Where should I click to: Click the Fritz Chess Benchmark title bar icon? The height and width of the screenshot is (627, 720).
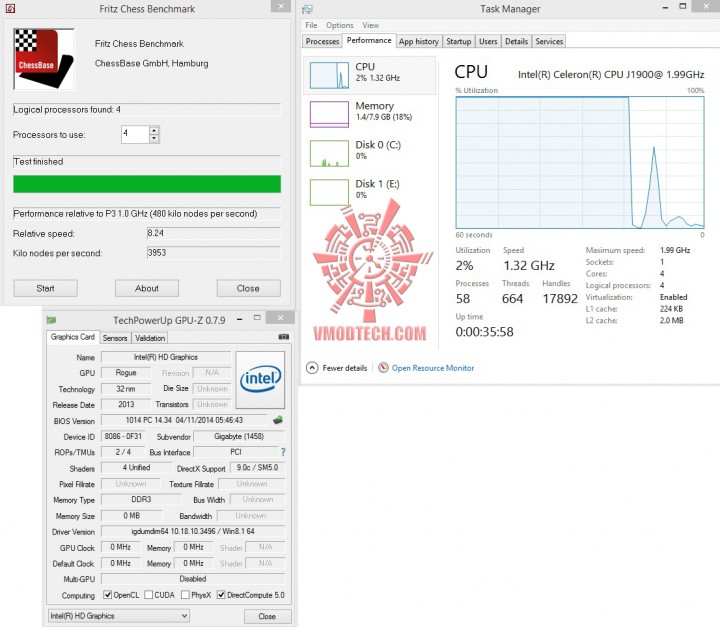10,8
